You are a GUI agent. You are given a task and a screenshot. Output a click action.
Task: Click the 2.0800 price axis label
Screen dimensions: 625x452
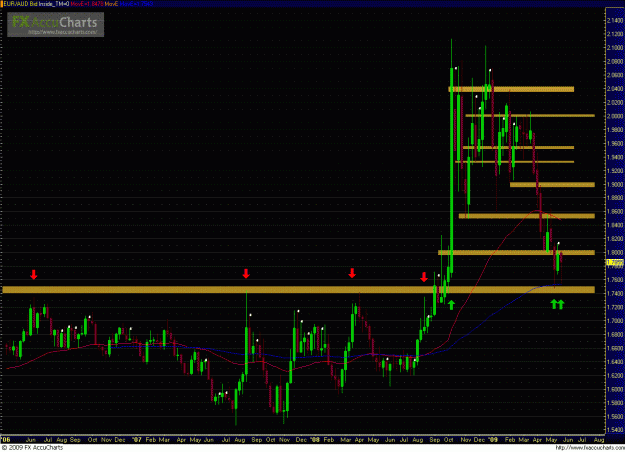tap(616, 61)
